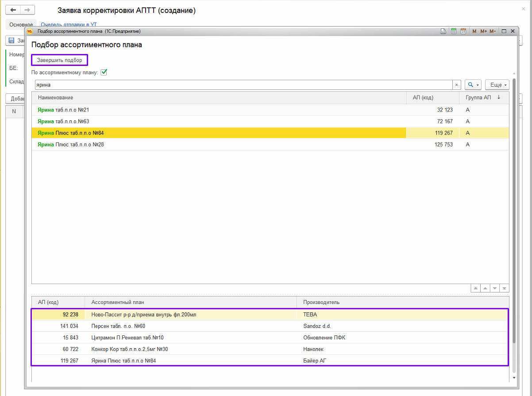Screen dimensions: 532x396
Task: Open the 'Очередь отправки в УТ' tab
Action: point(69,25)
